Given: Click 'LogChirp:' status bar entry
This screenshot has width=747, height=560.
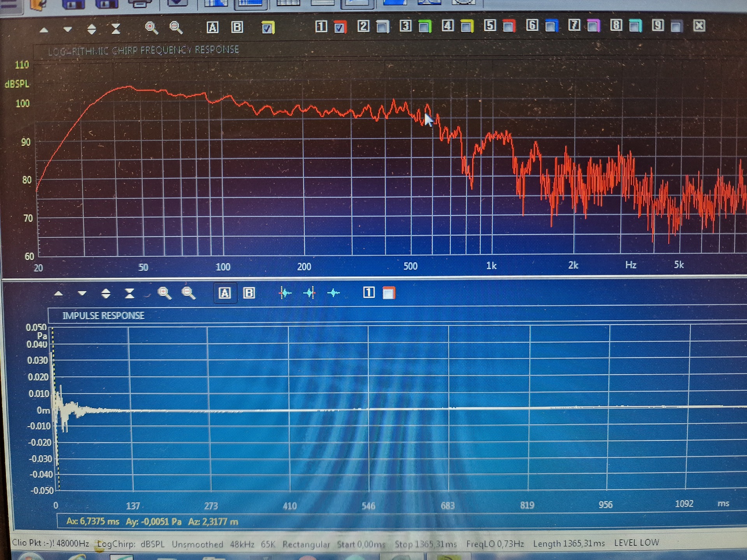Looking at the screenshot, I should click(116, 544).
